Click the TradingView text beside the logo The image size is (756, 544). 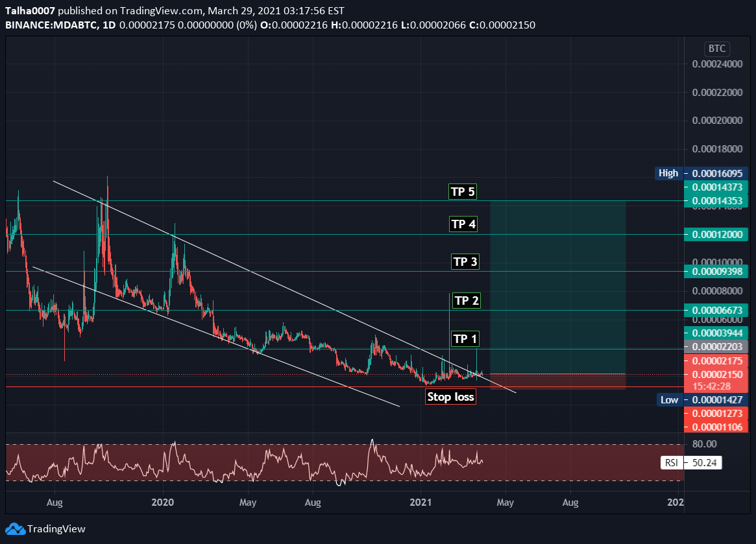coord(56,529)
